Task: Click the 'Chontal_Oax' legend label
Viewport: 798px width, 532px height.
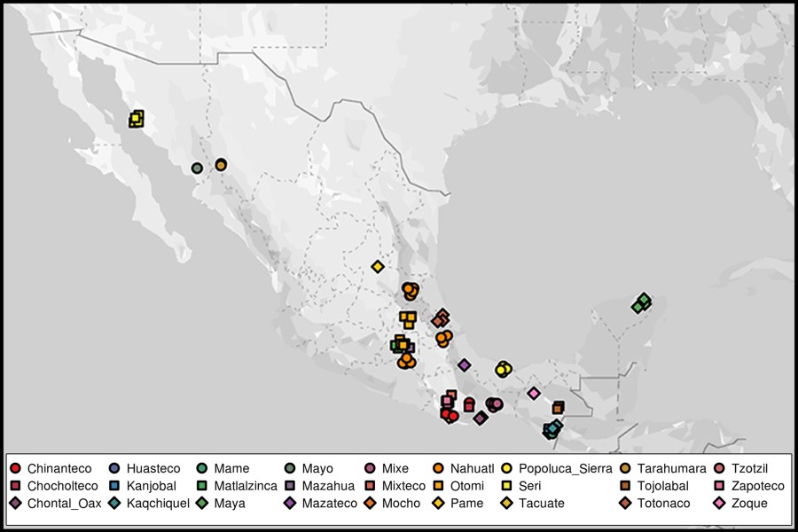Action: pos(65,503)
